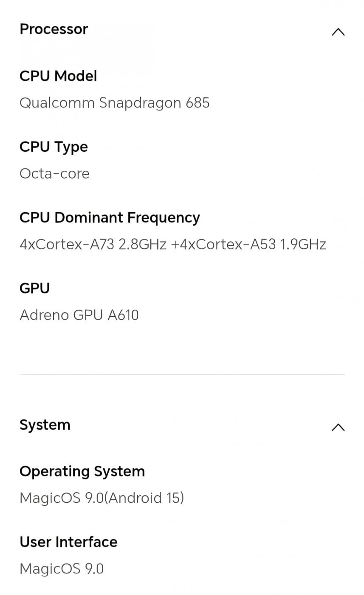The height and width of the screenshot is (595, 364).
Task: Select the CPU Dominant Frequency label
Action: click(110, 217)
